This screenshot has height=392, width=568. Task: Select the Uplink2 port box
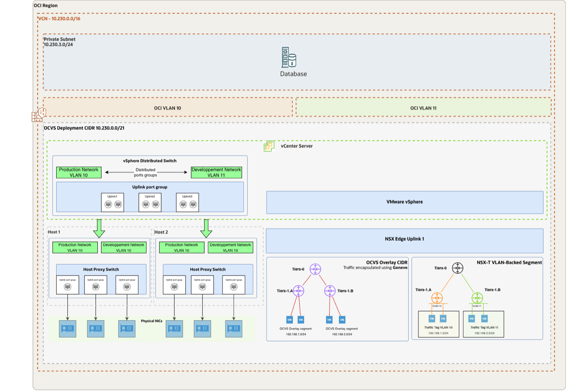[150, 202]
